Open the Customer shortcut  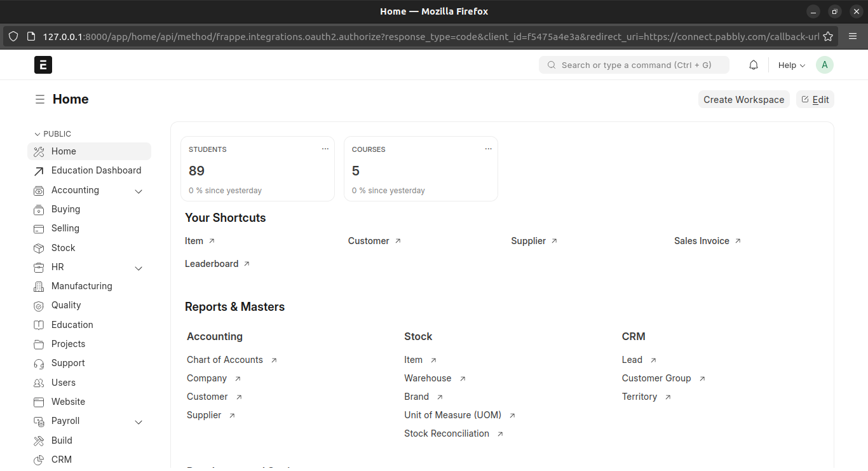(x=374, y=241)
